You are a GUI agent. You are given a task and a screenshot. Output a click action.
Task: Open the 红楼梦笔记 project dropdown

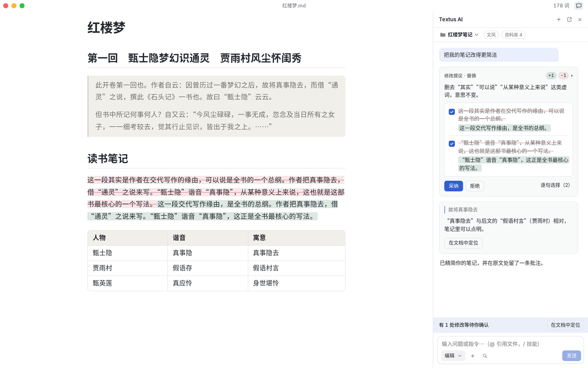point(459,35)
